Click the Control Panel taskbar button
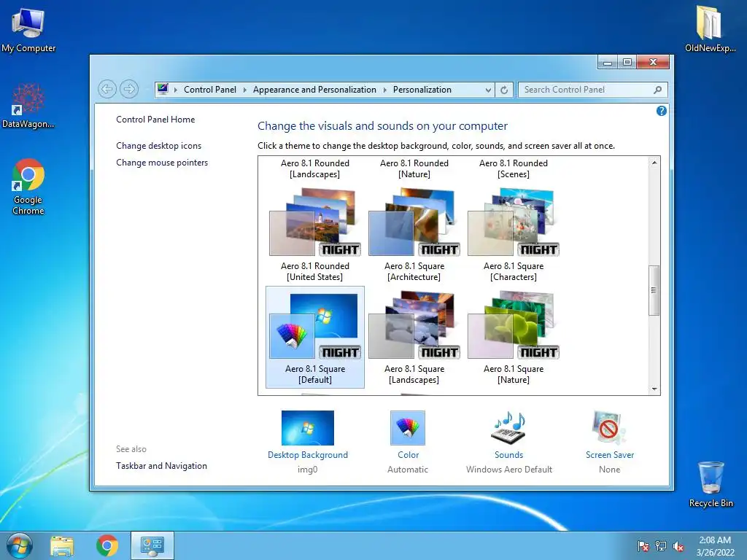 pyautogui.click(x=152, y=545)
